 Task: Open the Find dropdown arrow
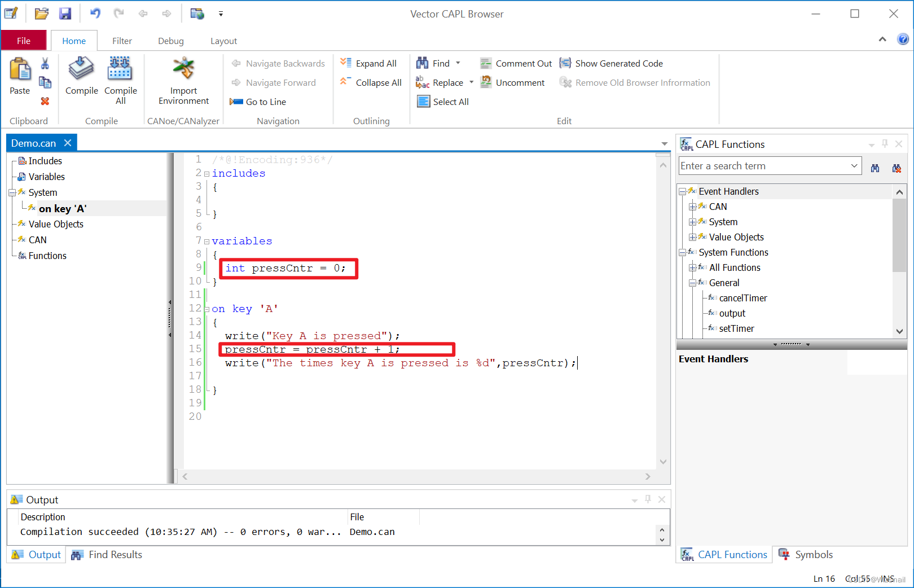(458, 63)
